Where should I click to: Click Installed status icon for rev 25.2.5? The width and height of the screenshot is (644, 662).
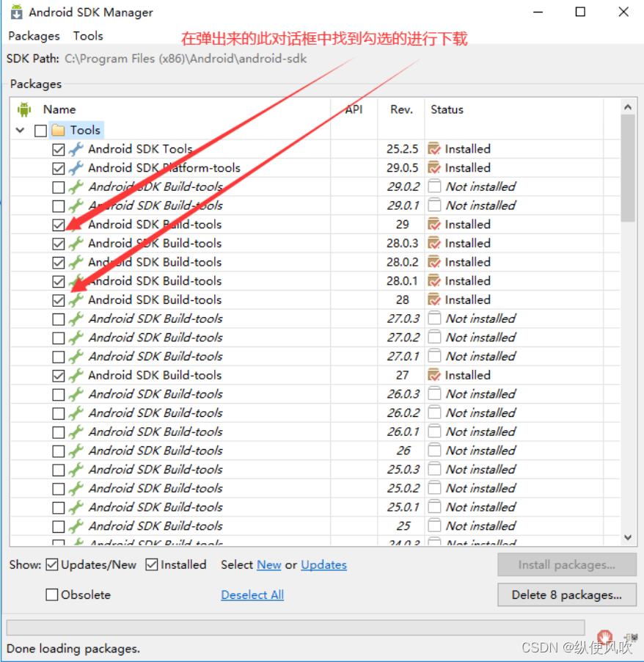pos(434,148)
